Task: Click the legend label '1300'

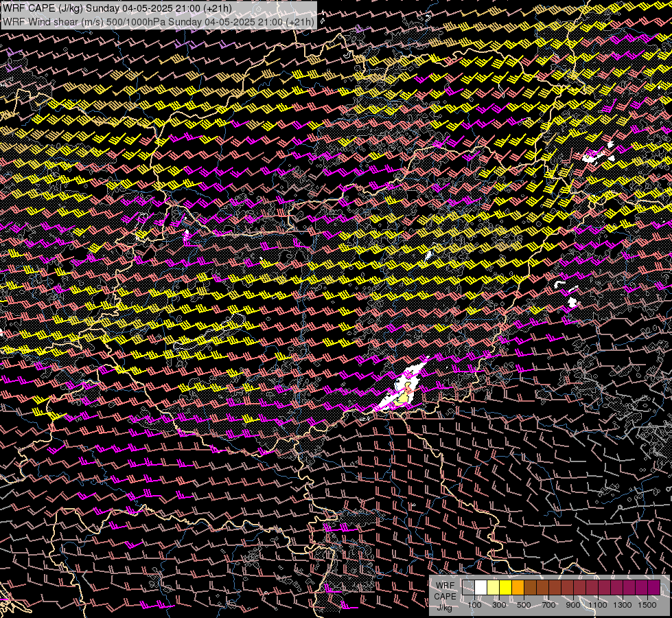Action: (x=623, y=605)
